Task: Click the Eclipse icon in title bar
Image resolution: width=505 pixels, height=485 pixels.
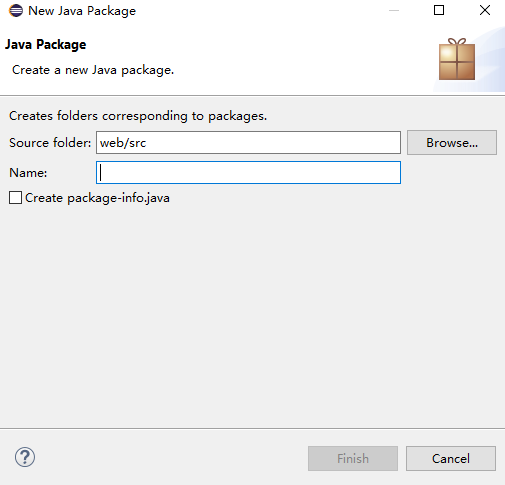Action: (16, 11)
